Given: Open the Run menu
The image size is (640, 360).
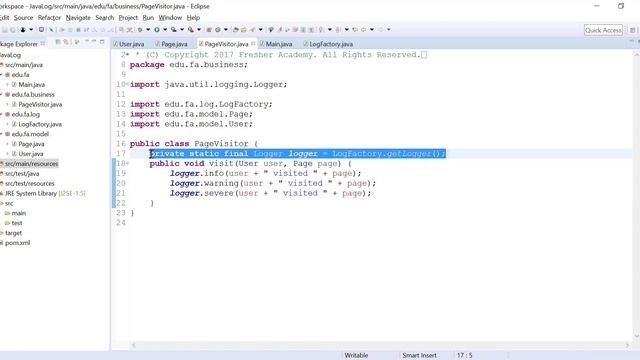Looking at the screenshot, I should 148,18.
